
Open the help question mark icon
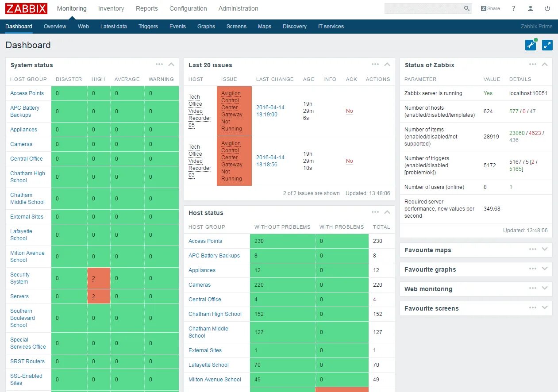514,8
